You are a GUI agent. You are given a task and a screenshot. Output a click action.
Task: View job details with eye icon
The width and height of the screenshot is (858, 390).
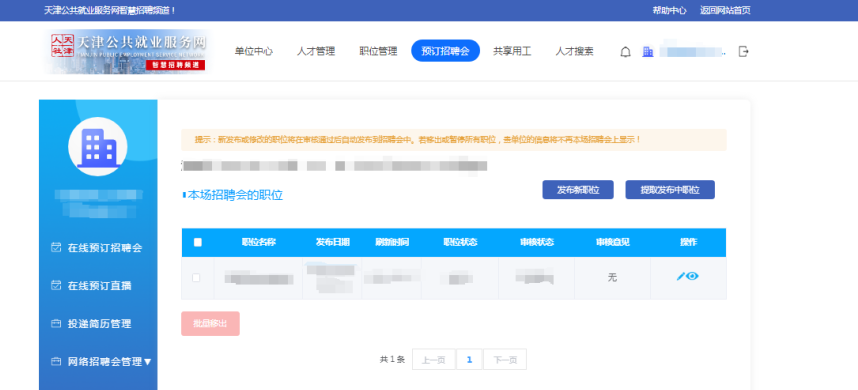[692, 277]
